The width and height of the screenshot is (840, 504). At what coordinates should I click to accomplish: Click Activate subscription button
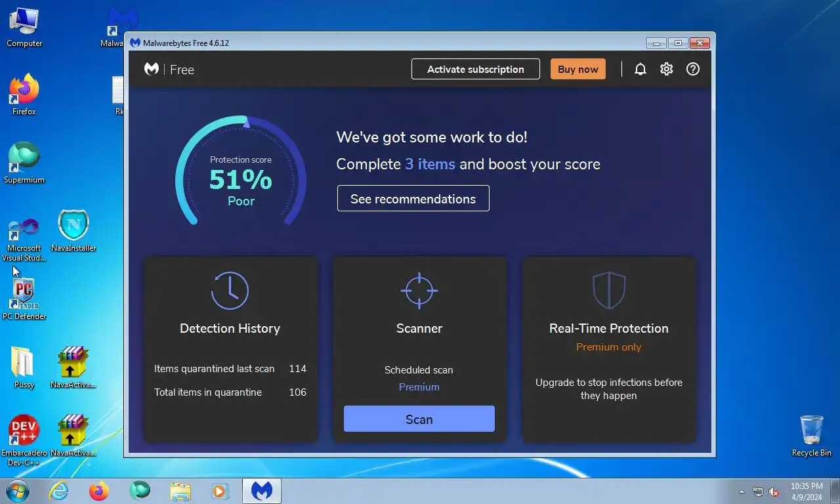click(476, 69)
